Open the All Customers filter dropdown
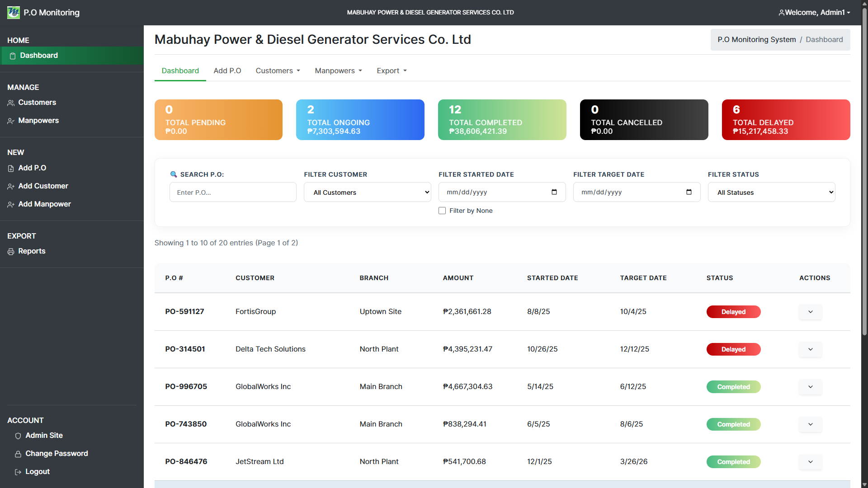868x488 pixels. click(368, 192)
